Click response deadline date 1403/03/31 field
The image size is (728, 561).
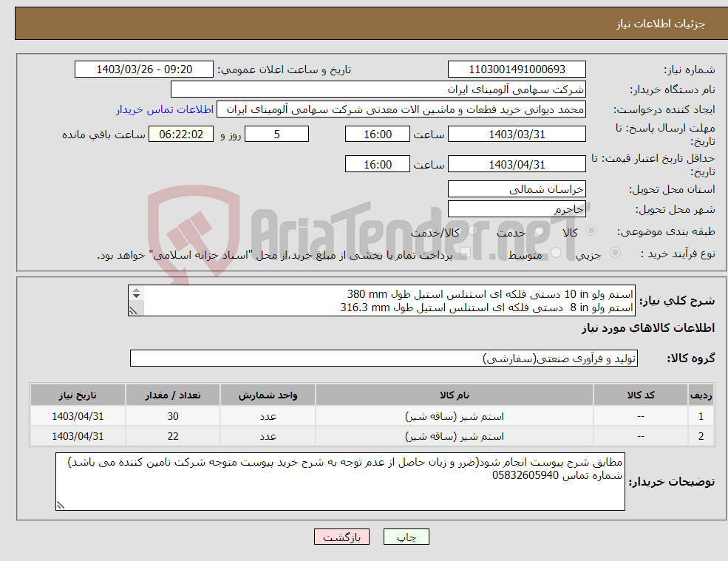[517, 135]
